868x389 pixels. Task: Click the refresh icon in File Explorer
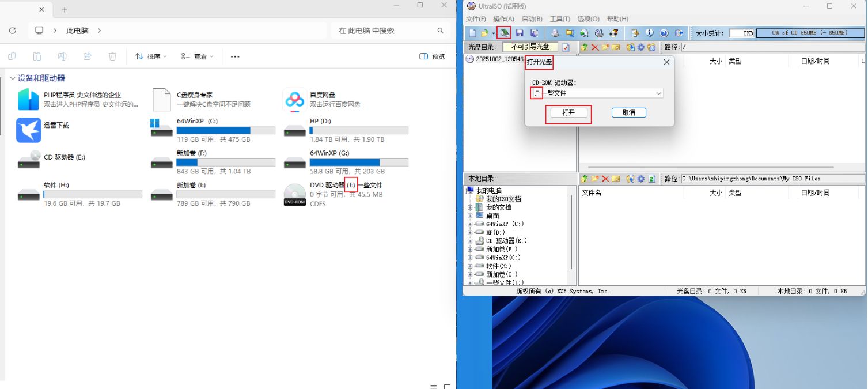(x=13, y=31)
